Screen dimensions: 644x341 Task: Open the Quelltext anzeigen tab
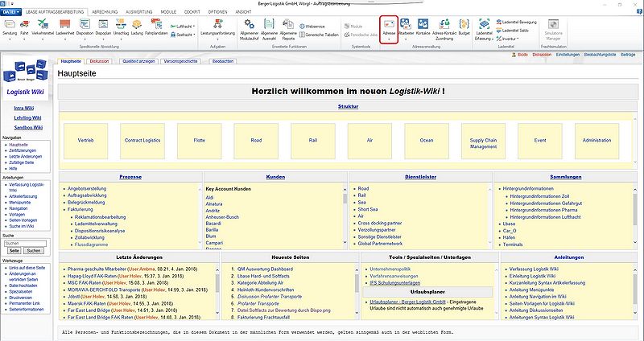pos(138,61)
